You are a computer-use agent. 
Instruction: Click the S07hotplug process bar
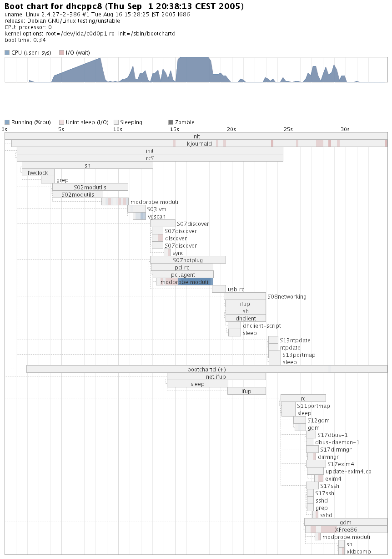pos(188,260)
